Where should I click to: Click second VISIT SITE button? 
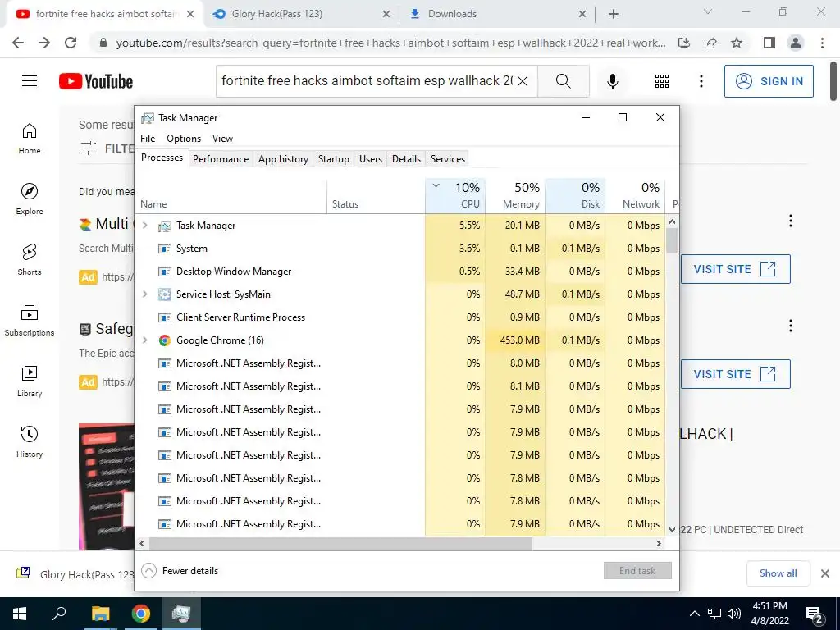[736, 374]
